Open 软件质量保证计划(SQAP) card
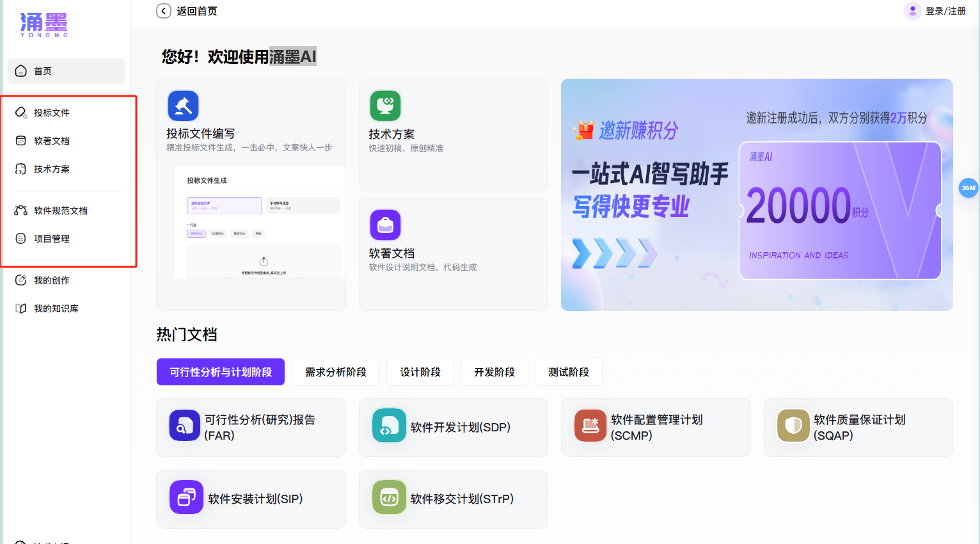The height and width of the screenshot is (544, 980). (858, 428)
